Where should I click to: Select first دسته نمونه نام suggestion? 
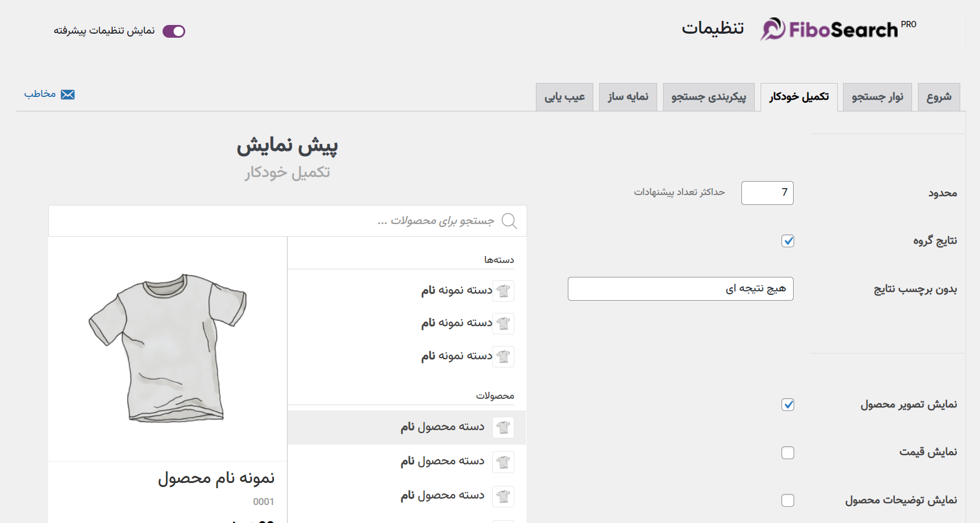406,291
